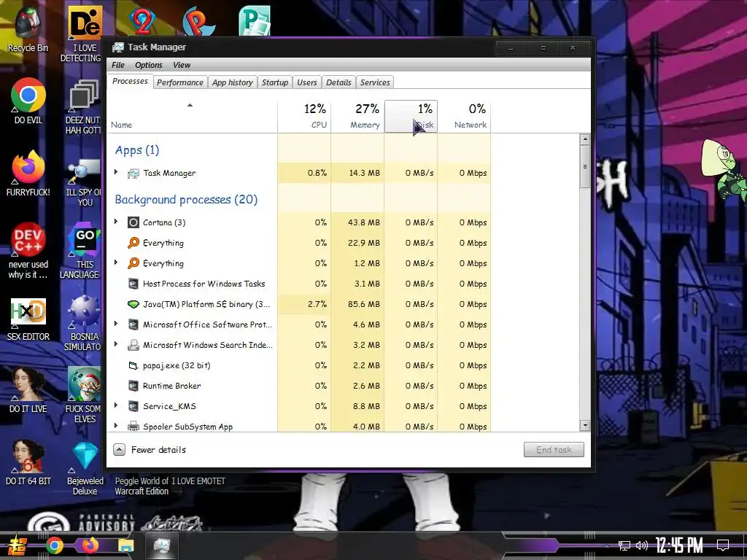Open the notification center tray icon

pyautogui.click(x=723, y=545)
